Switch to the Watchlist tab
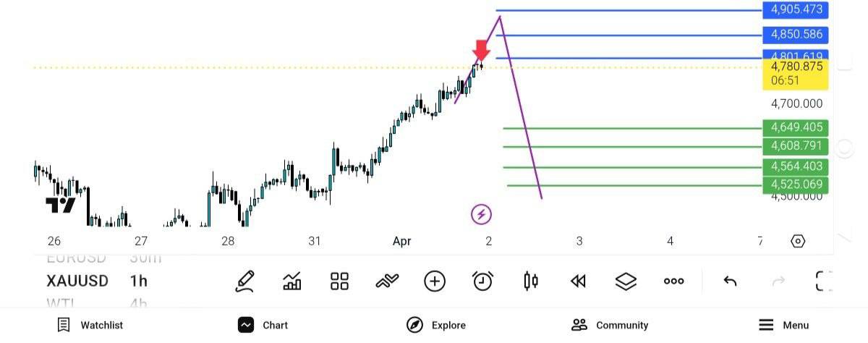The width and height of the screenshot is (868, 343). point(90,325)
